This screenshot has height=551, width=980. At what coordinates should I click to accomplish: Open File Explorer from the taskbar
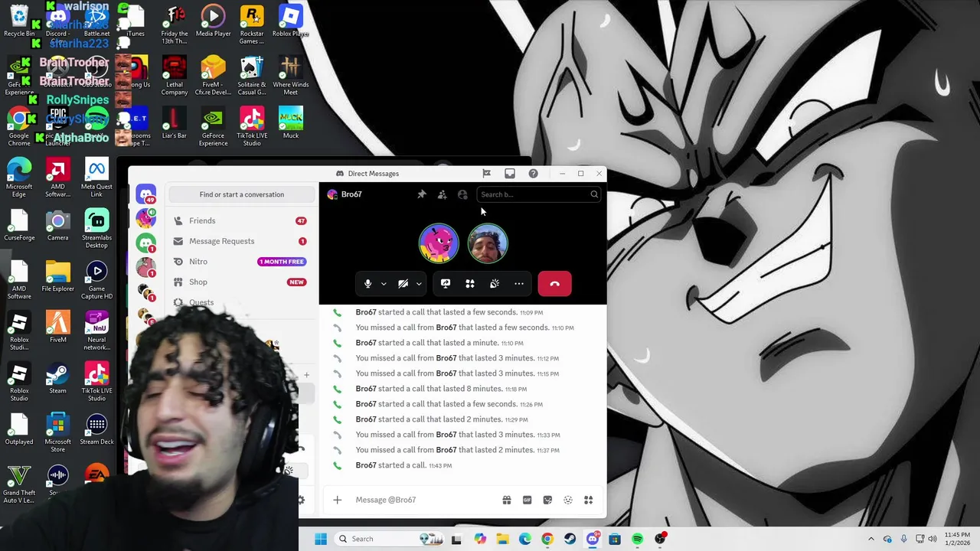[x=502, y=539]
